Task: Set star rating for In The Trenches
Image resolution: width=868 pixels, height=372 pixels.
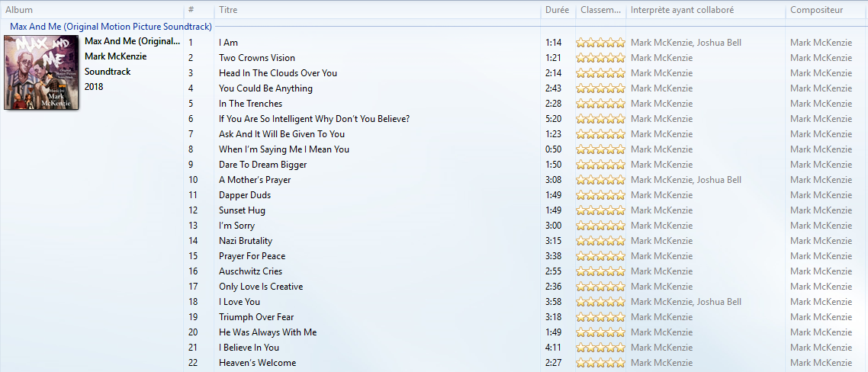Action: 600,104
